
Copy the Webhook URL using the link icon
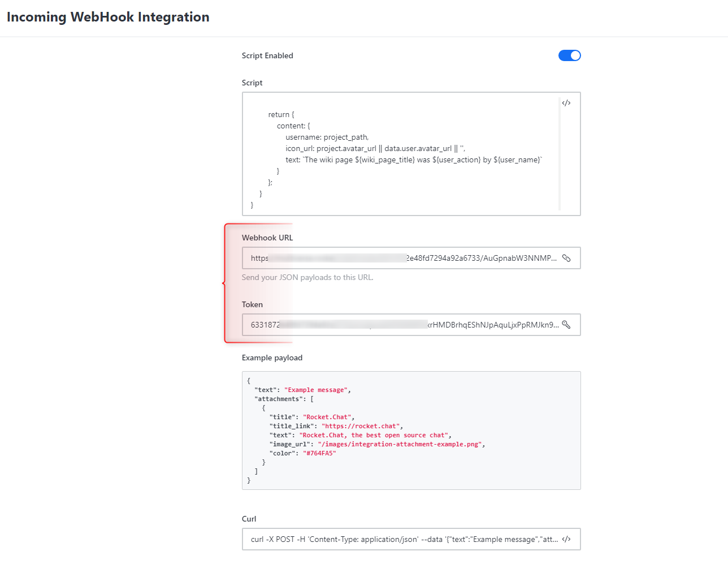566,258
